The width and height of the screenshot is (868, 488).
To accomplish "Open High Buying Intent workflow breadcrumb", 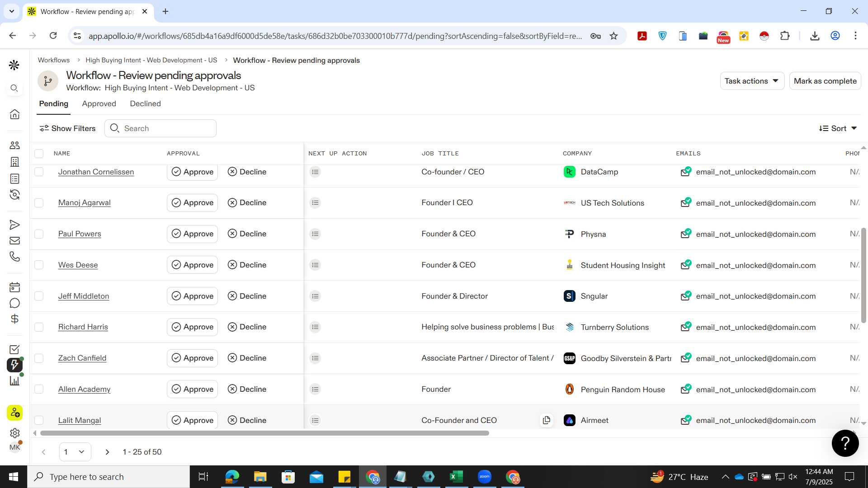I will 151,60.
